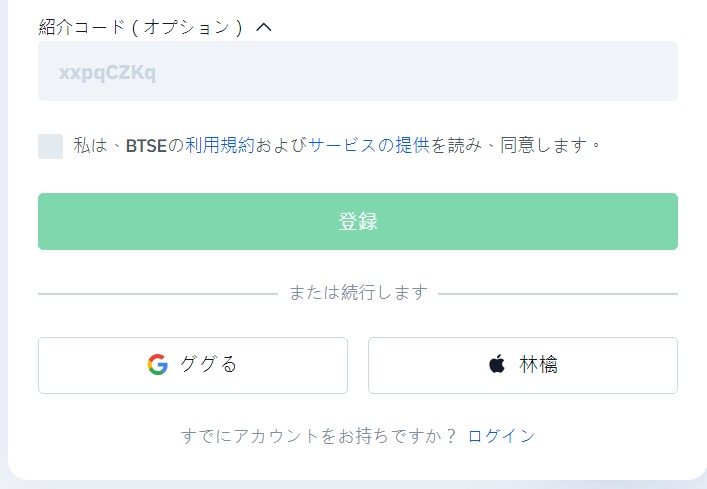The height and width of the screenshot is (489, 707).
Task: Click the Apple logo icon
Action: 496,364
